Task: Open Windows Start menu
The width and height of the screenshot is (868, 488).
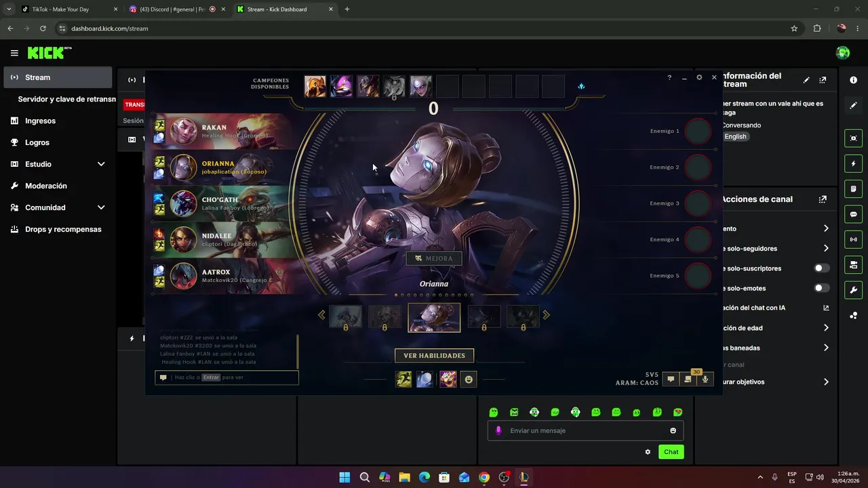Action: coord(344,477)
